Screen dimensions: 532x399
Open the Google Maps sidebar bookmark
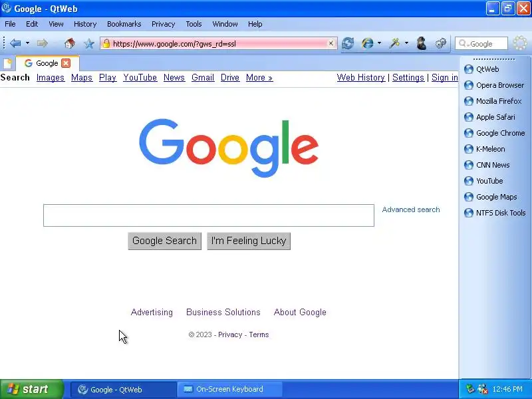tap(491, 197)
